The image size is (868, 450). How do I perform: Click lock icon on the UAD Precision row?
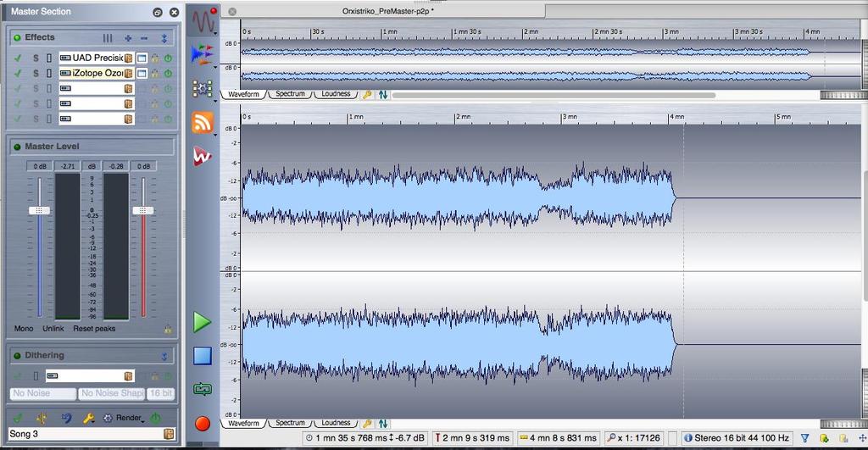156,58
